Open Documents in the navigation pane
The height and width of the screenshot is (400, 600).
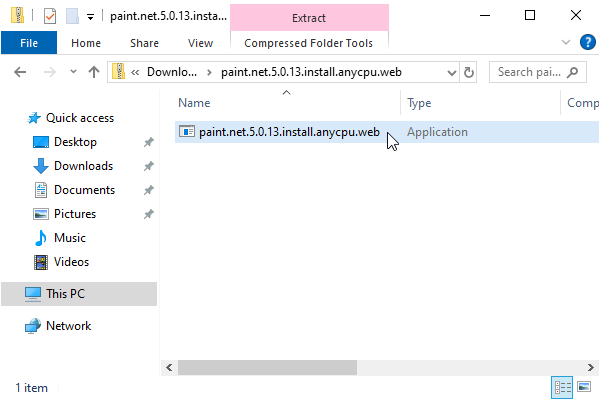point(84,190)
